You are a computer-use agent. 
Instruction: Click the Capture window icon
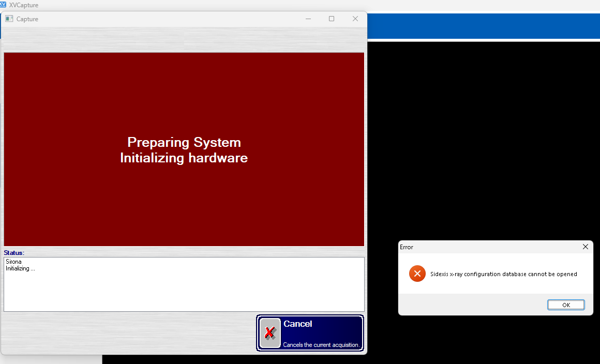click(9, 19)
